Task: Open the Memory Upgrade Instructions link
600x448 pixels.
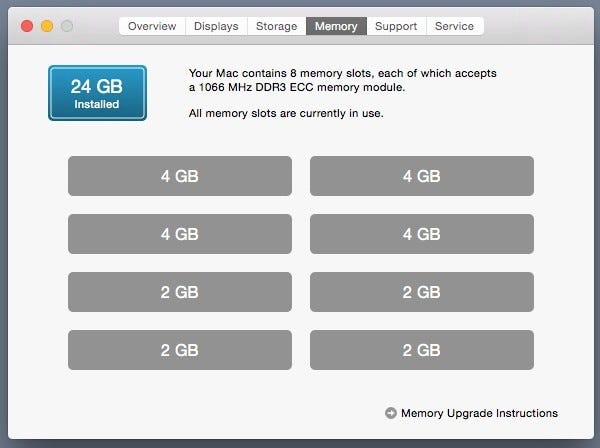Action: [x=479, y=413]
